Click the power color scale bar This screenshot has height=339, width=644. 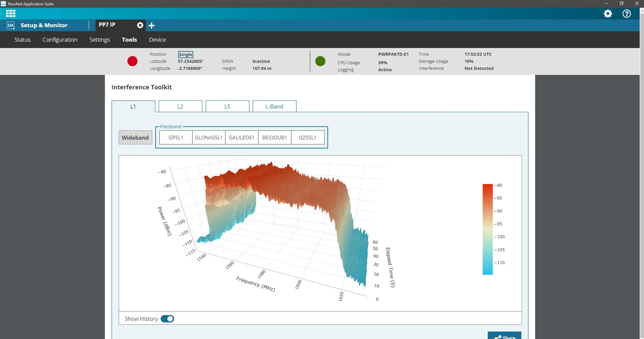pyautogui.click(x=487, y=229)
